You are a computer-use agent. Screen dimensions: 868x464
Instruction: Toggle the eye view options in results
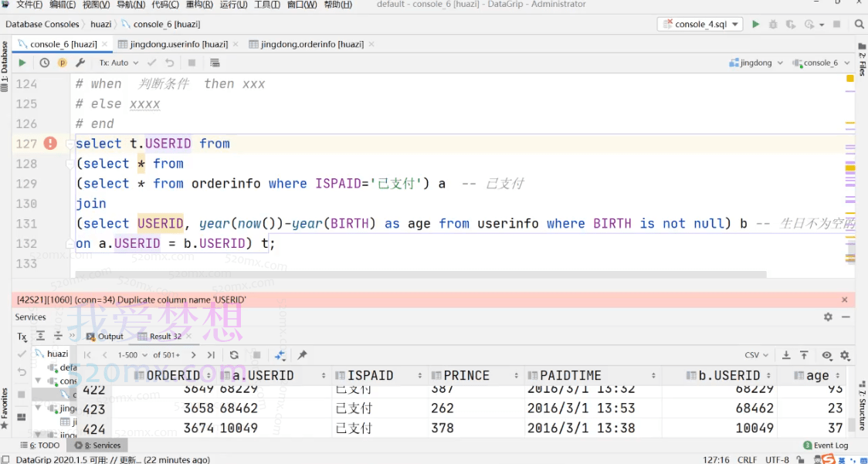[827, 355]
